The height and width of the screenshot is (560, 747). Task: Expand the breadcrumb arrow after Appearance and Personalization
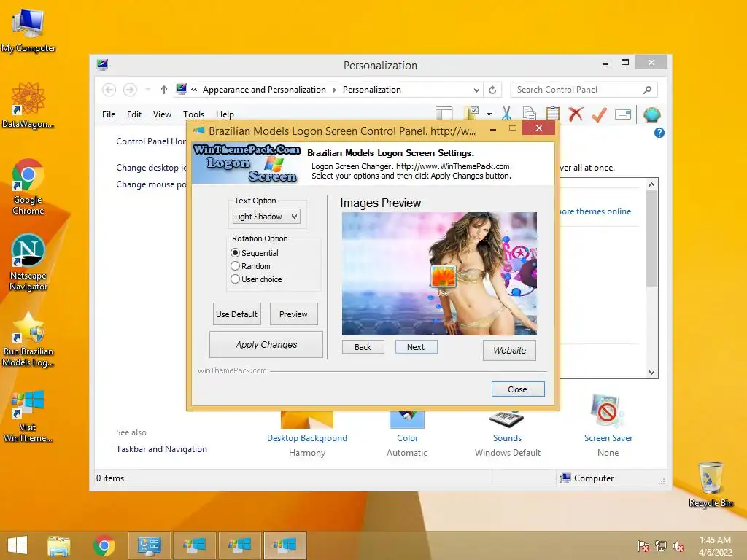(334, 90)
